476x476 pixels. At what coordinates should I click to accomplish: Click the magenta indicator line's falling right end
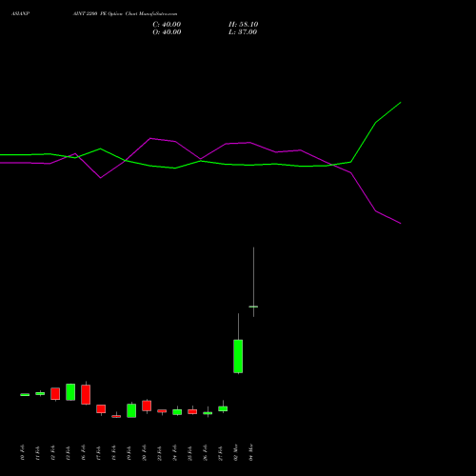(x=388, y=217)
